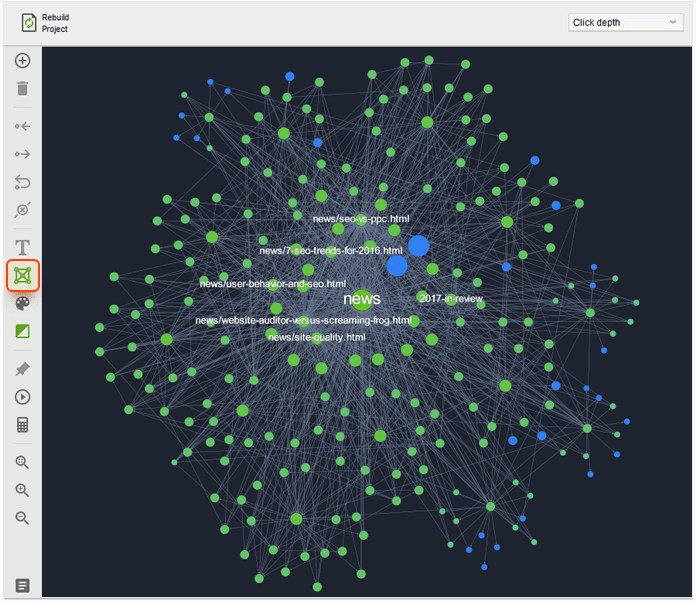
Task: Click the undo return arrow icon
Action: coord(22,182)
